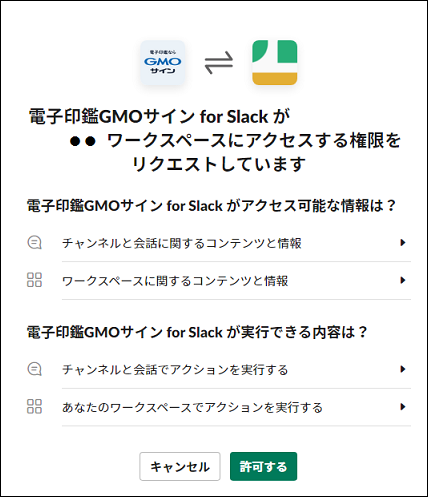The width and height of the screenshot is (428, 497).
Task: Select the あなたのワークスペースでアクションを実行する row
Action: [219, 407]
